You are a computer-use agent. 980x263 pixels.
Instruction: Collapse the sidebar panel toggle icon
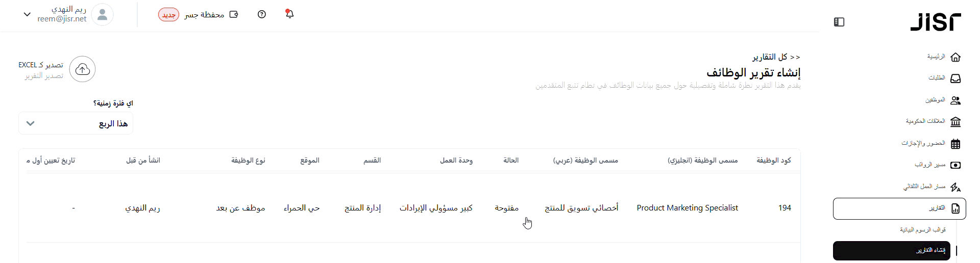pyautogui.click(x=839, y=22)
